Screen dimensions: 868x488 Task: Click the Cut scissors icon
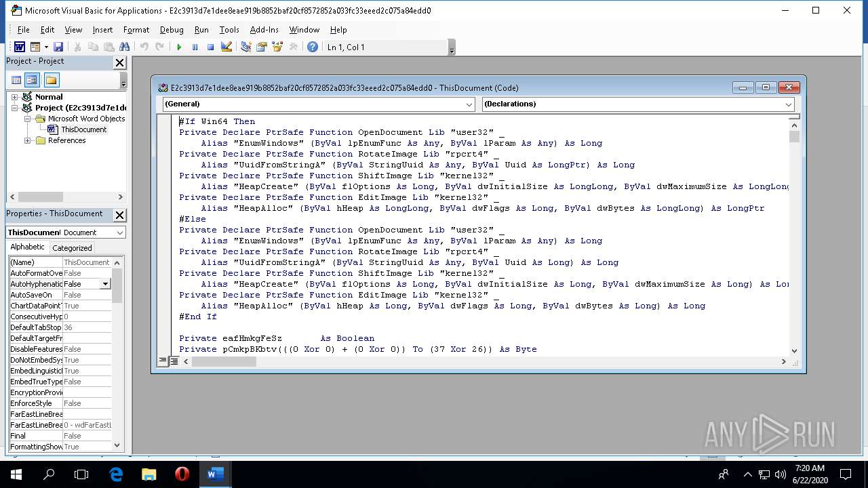pyautogui.click(x=77, y=47)
